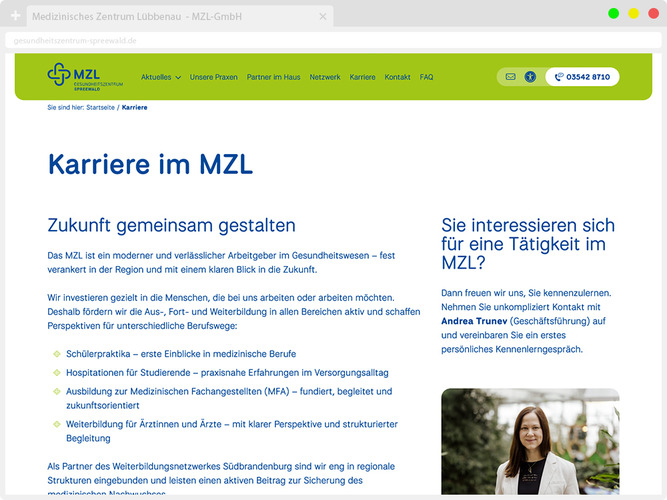
Task: Click the Schülerpraktika list item text
Action: [181, 354]
